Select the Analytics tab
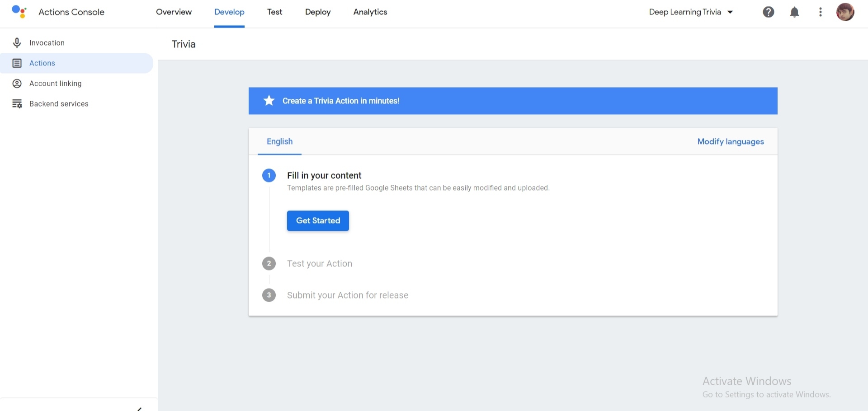Screen dimensions: 868x411 click(x=370, y=12)
